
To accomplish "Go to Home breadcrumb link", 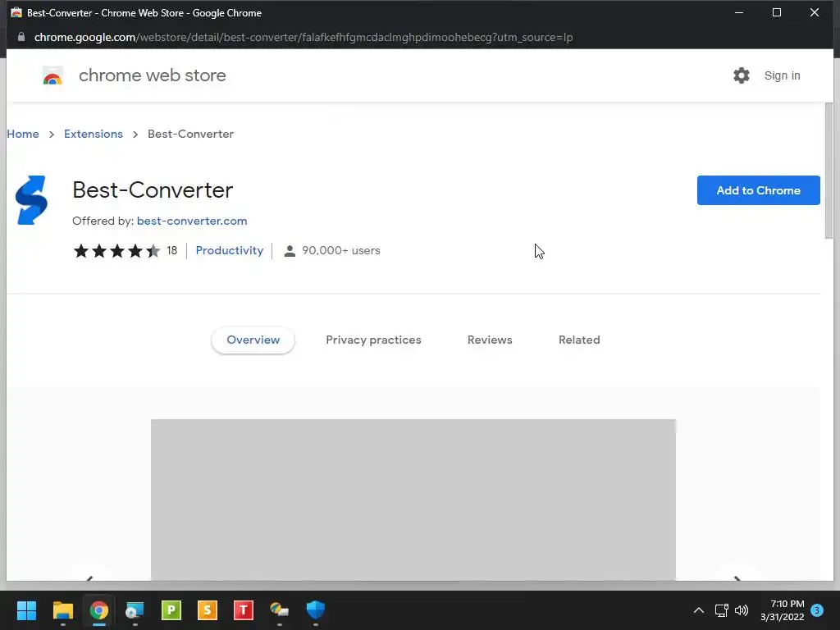I will (23, 134).
